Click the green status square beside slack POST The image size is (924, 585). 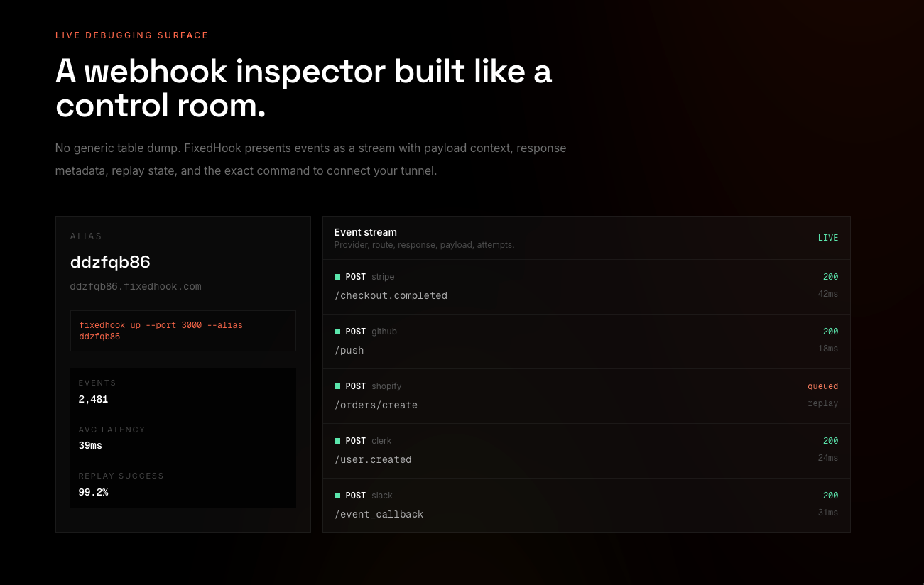pos(337,496)
